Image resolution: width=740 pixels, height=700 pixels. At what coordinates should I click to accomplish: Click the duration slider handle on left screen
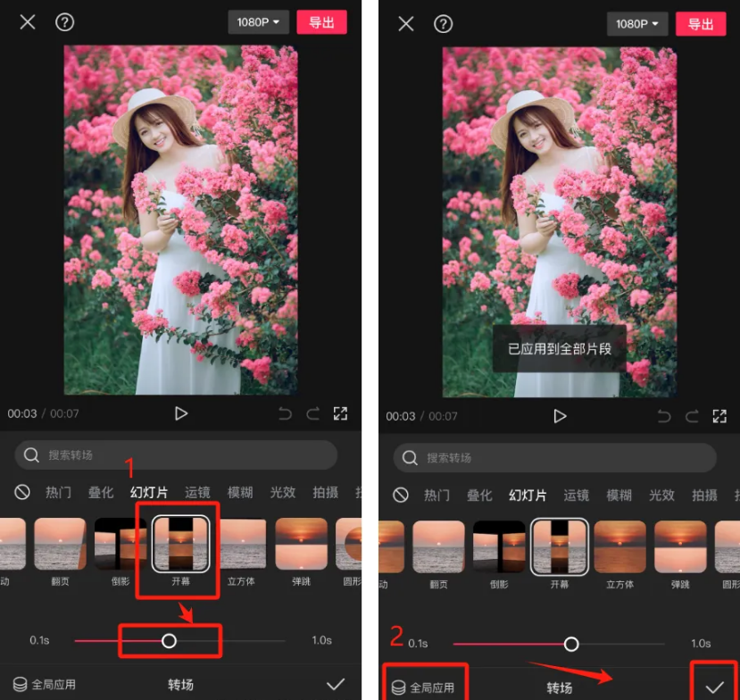169,640
